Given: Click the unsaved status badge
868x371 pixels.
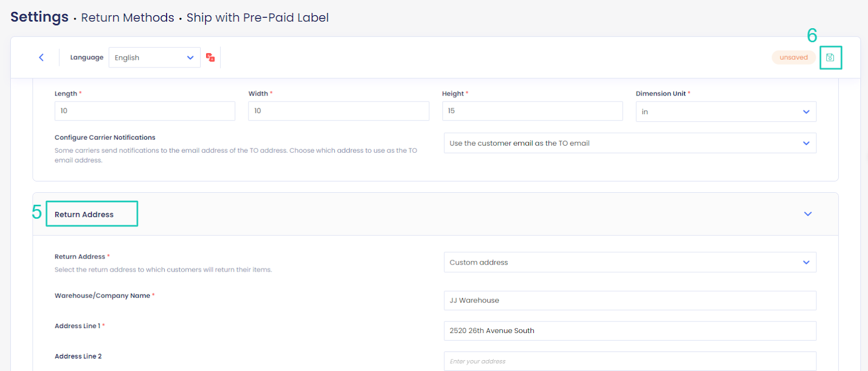Looking at the screenshot, I should click(794, 58).
